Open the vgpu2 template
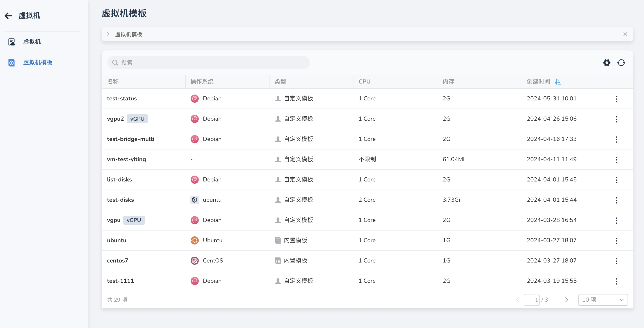The image size is (644, 328). 115,119
